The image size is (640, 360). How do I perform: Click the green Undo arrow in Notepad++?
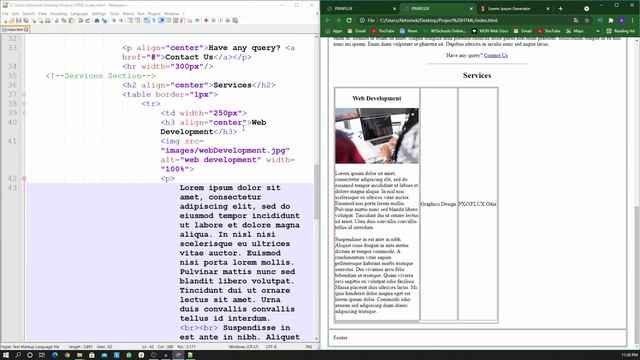[80, 20]
